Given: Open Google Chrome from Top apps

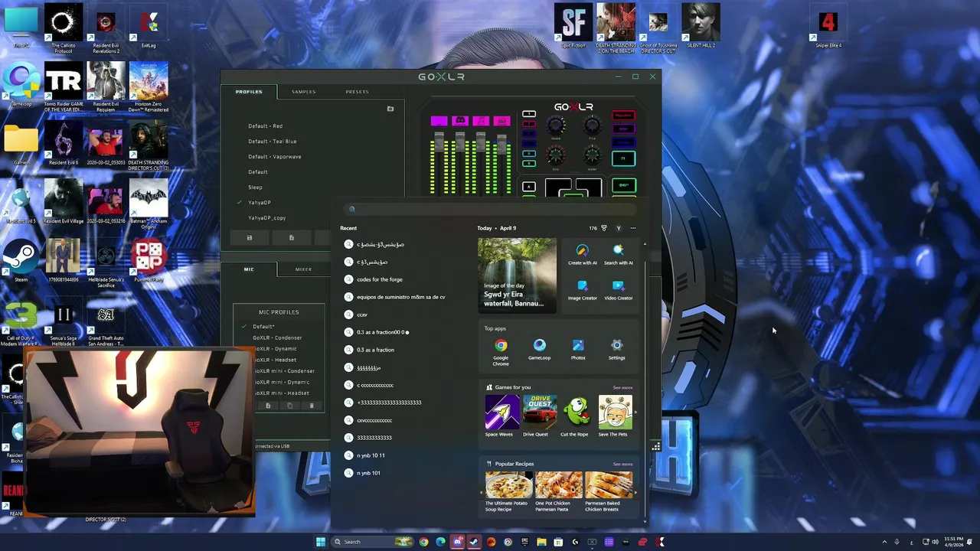Looking at the screenshot, I should pyautogui.click(x=501, y=352).
